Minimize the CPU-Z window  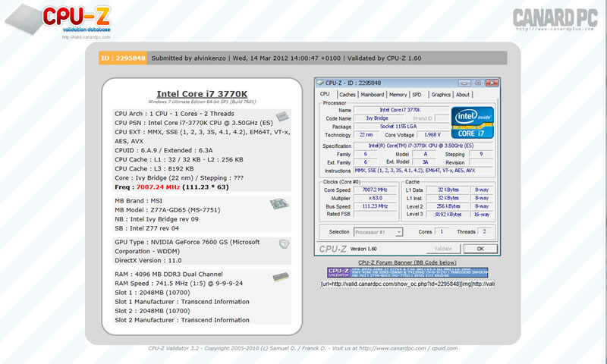point(464,83)
